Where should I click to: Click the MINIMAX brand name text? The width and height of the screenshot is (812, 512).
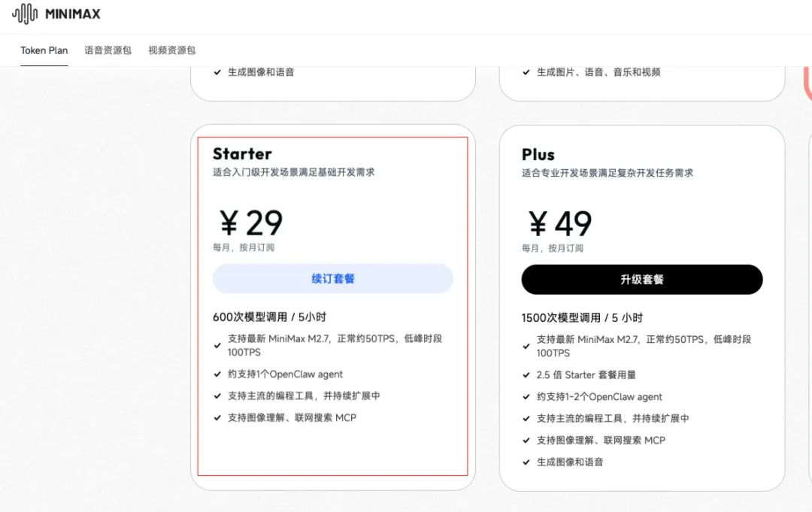(x=72, y=14)
